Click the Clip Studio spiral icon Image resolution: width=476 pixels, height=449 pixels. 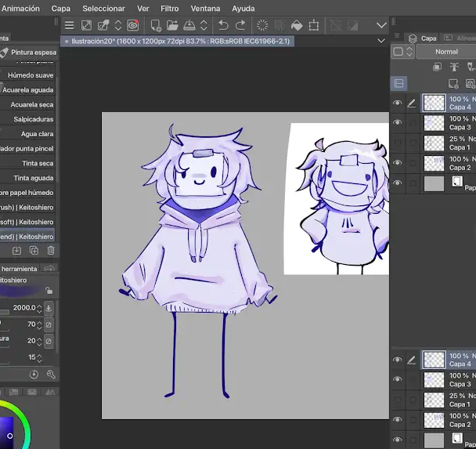click(133, 25)
